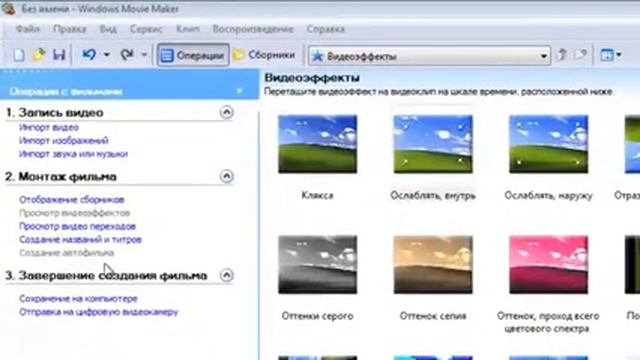Click Создание названий и титров link

point(80,240)
